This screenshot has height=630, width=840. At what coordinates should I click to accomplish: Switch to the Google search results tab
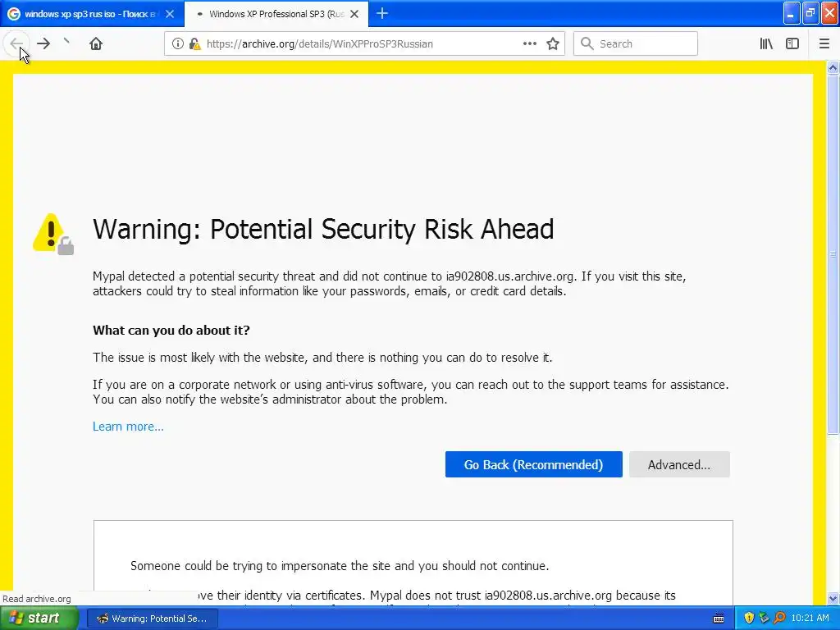[82, 14]
